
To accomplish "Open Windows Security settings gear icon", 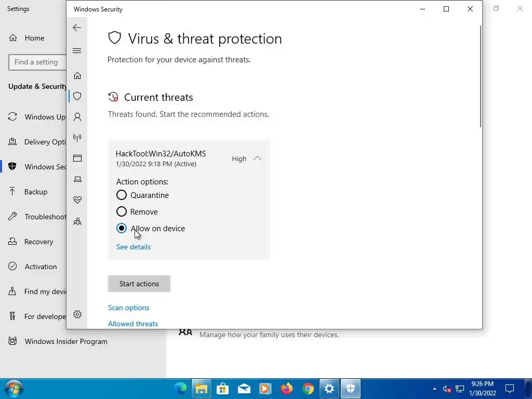I will click(77, 314).
